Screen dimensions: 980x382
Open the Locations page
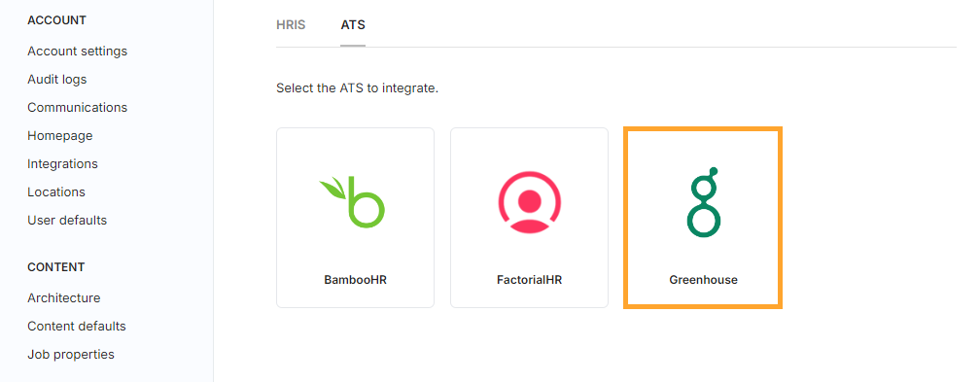(56, 191)
